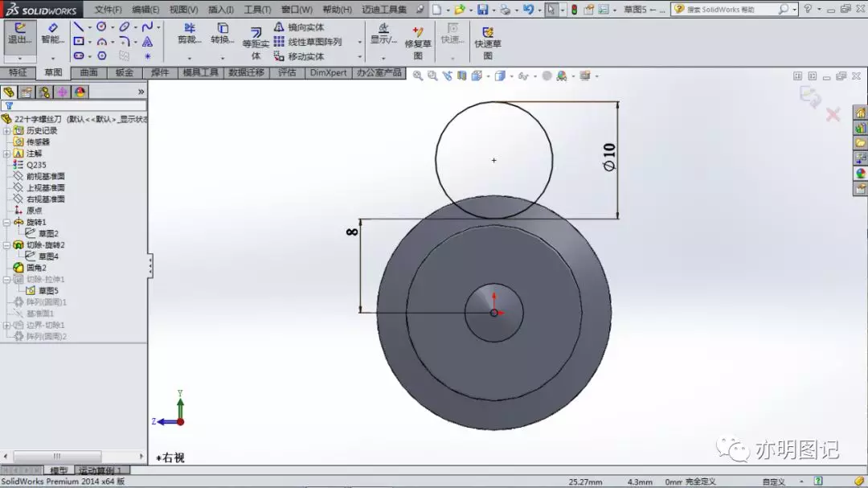Open Circle tool dropdown arrow
The image size is (868, 488).
point(113,27)
